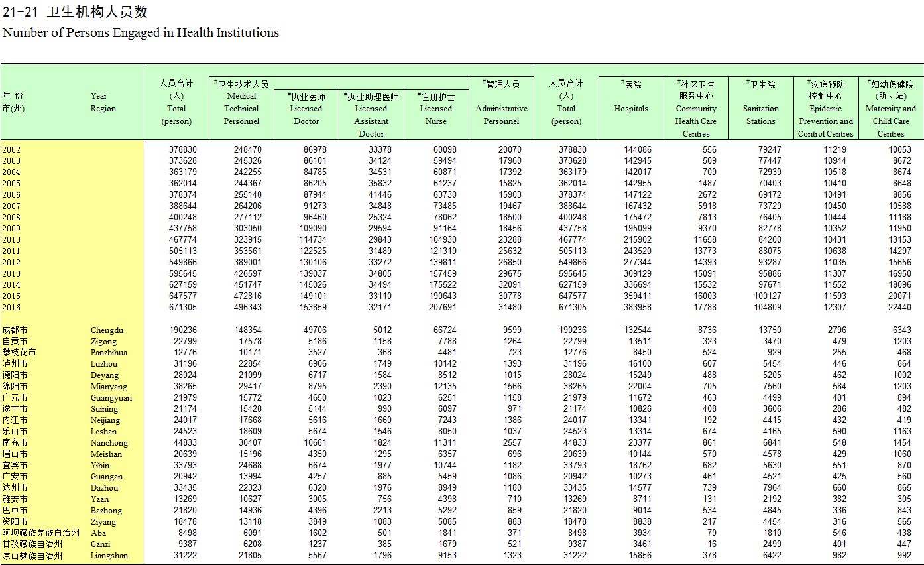Select the Meishan region label
The image size is (924, 565).
click(106, 454)
